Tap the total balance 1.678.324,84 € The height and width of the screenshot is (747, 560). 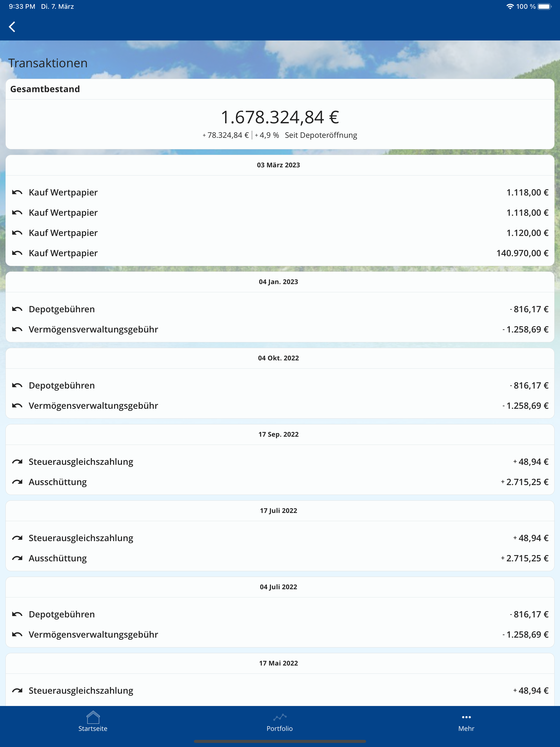coord(280,118)
